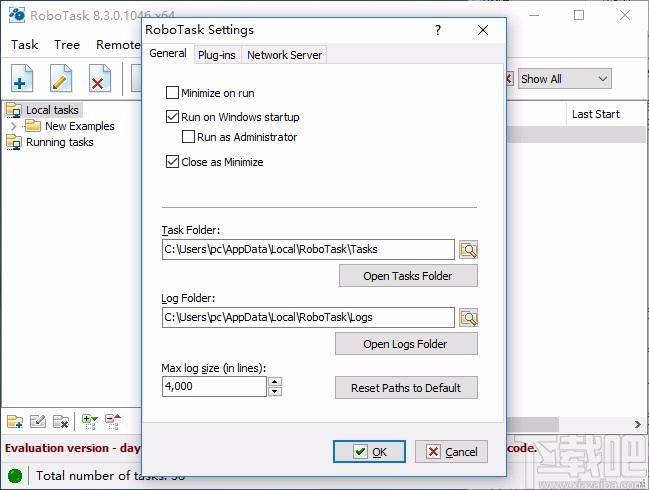The image size is (649, 490).
Task: Click Open Tasks Folder button
Action: pyautogui.click(x=408, y=276)
